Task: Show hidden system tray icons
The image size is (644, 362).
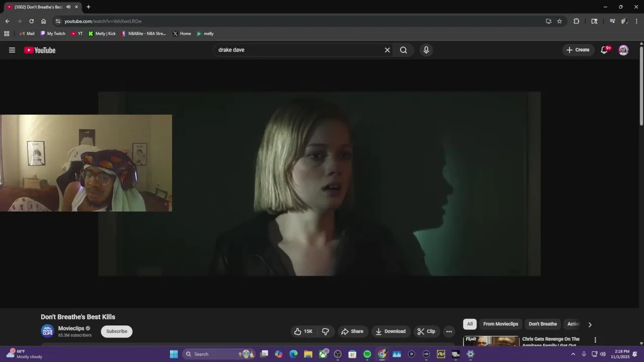Action: pos(573,354)
